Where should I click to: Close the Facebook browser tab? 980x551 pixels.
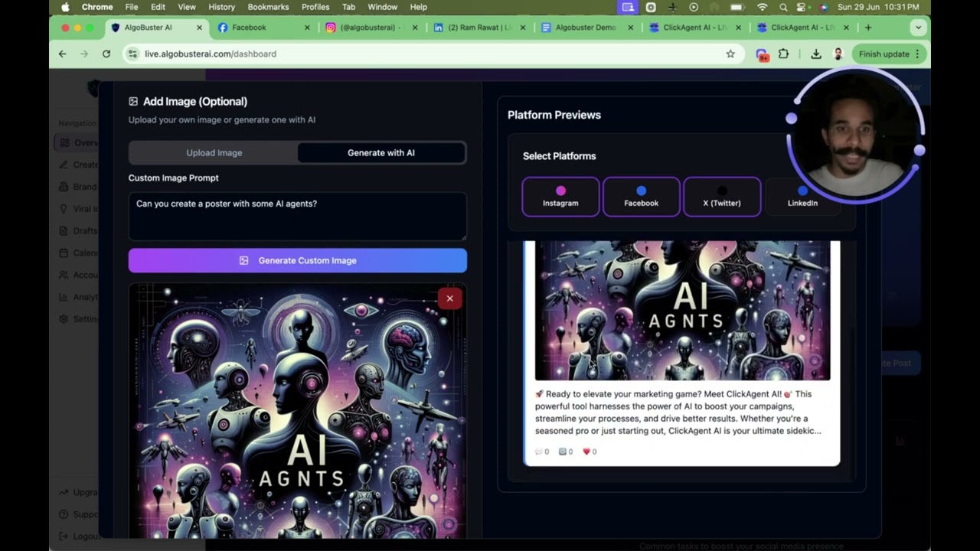pyautogui.click(x=308, y=28)
